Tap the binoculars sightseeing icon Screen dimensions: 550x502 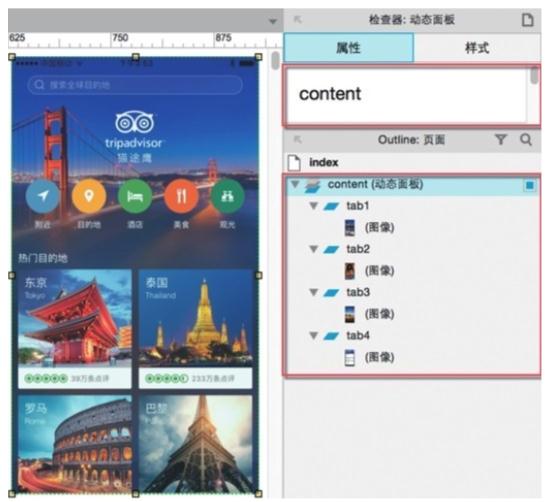[x=227, y=196]
